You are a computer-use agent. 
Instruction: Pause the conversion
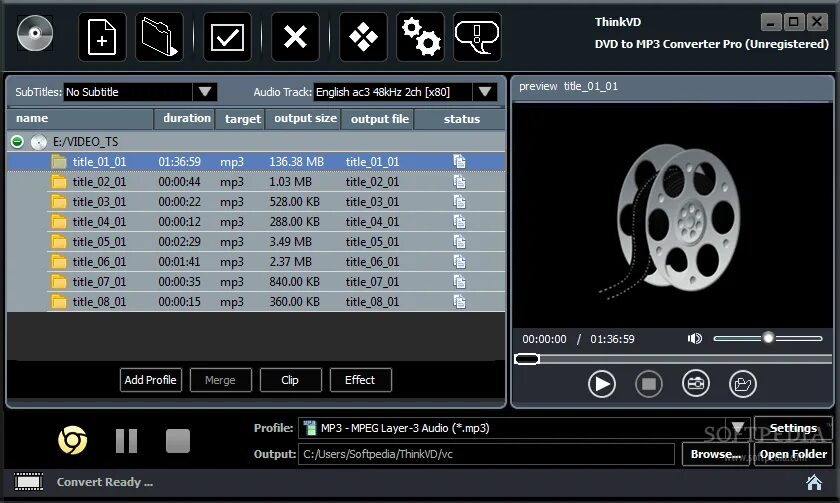pyautogui.click(x=126, y=441)
